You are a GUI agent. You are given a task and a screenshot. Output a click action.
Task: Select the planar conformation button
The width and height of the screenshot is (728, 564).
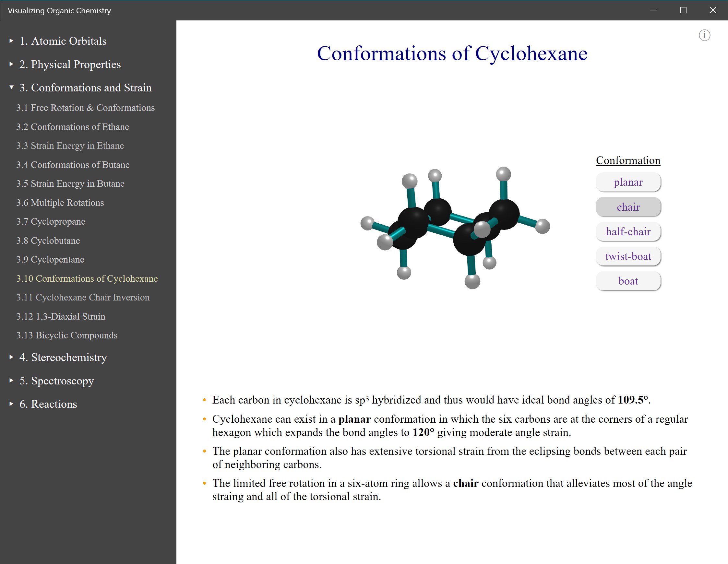point(628,182)
